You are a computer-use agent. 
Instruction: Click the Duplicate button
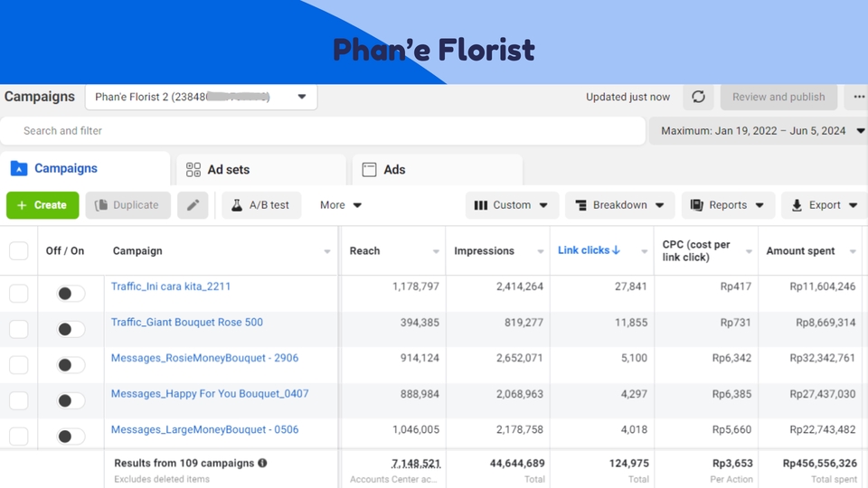(x=127, y=205)
